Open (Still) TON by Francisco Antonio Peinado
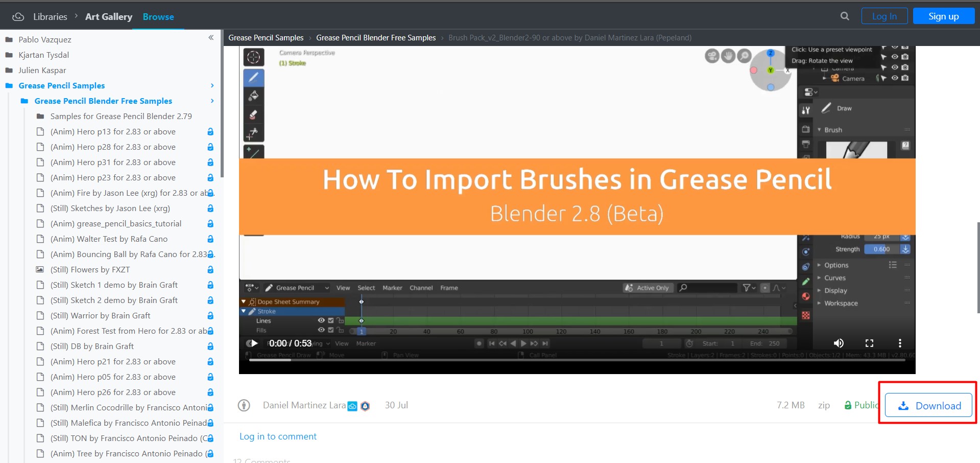The image size is (980, 463). [x=129, y=438]
